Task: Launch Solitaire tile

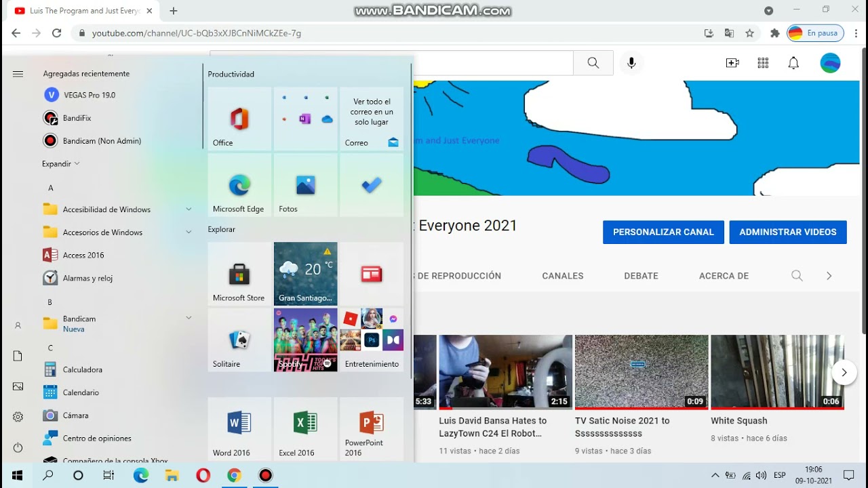Action: click(239, 340)
